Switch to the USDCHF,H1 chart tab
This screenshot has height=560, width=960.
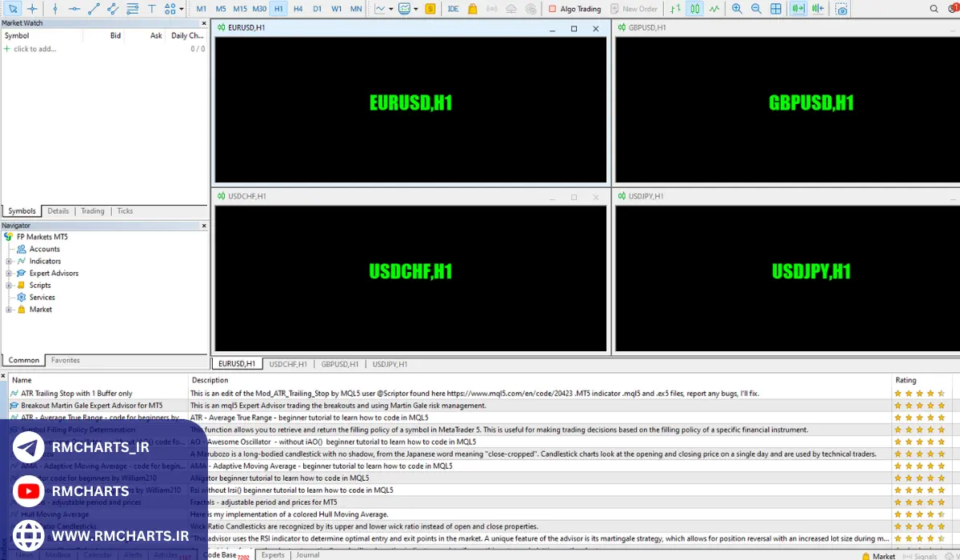pos(288,364)
